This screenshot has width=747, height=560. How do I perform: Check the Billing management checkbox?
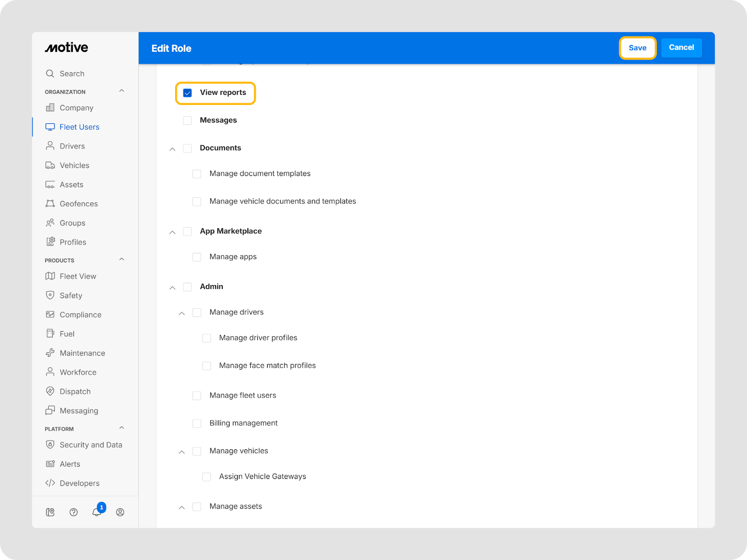tap(197, 423)
